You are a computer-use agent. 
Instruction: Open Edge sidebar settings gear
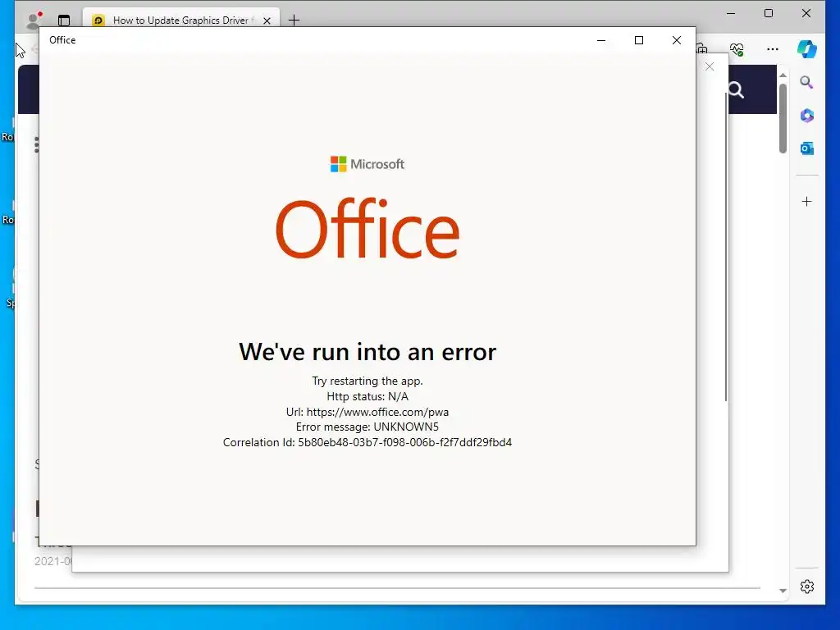(807, 587)
